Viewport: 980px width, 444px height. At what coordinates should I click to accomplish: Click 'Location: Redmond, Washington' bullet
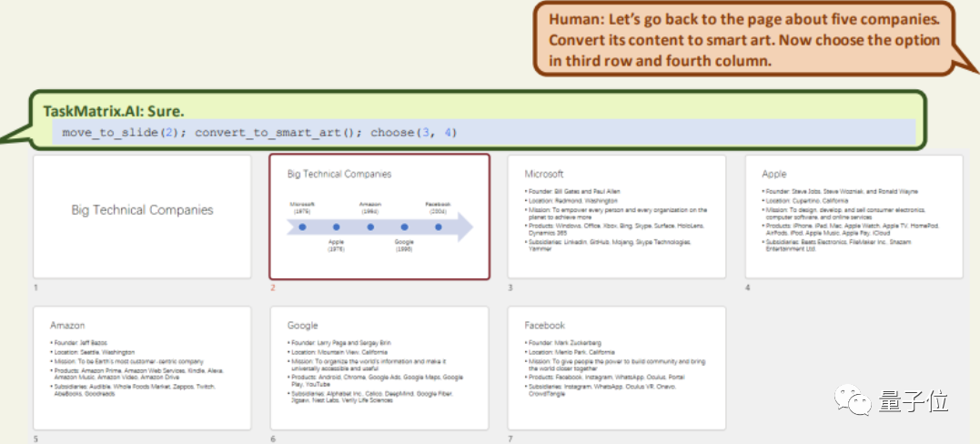pos(571,201)
